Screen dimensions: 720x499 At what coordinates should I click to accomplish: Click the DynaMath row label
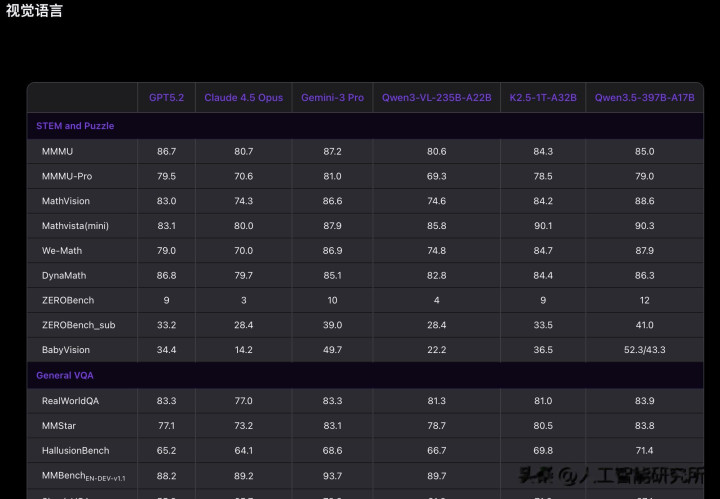[x=64, y=275]
